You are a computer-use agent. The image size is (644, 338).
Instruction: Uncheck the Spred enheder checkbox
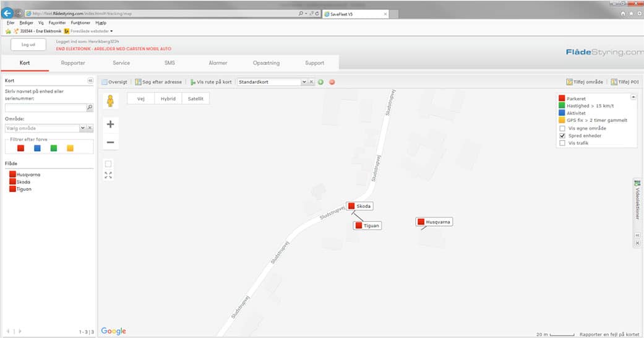pos(562,136)
